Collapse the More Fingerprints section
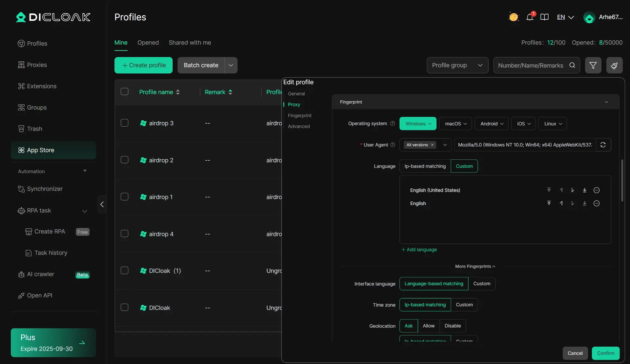The image size is (630, 364). click(475, 266)
